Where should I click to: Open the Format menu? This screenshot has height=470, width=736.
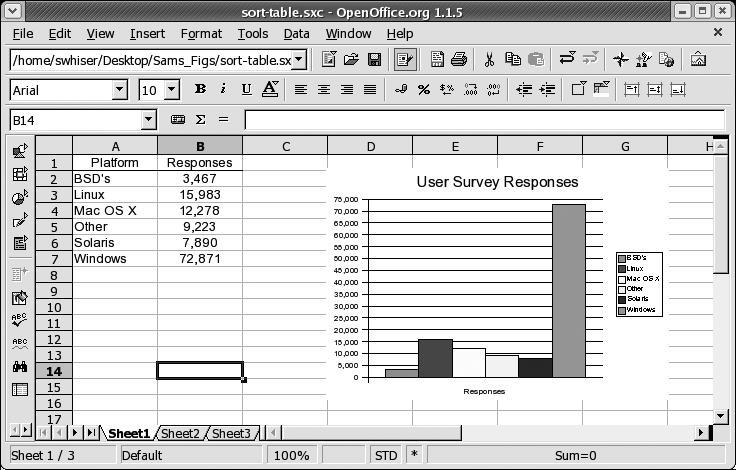point(201,34)
